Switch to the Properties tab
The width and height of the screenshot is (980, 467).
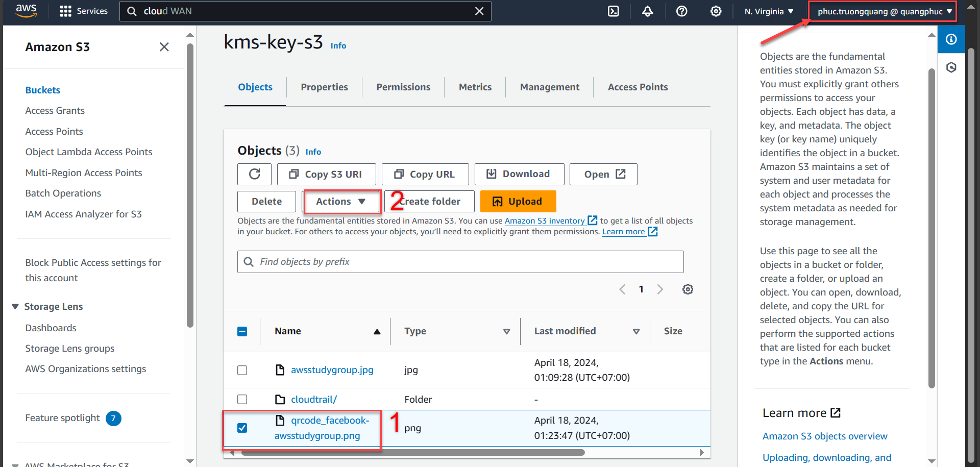click(324, 87)
